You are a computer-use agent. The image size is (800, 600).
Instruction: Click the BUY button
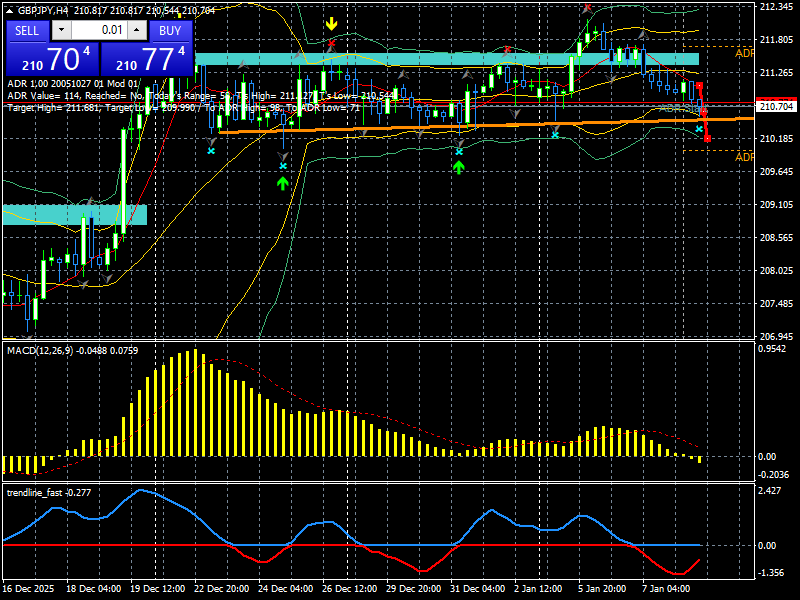170,31
